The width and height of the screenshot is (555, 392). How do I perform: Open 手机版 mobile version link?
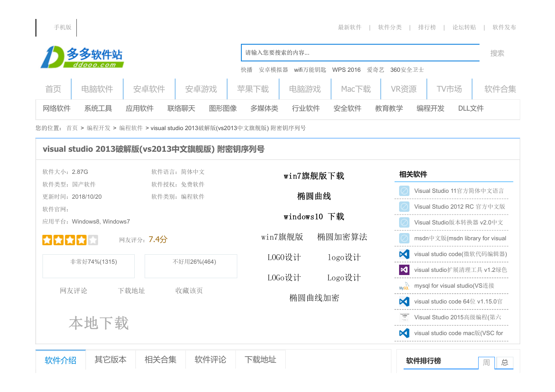(x=63, y=28)
